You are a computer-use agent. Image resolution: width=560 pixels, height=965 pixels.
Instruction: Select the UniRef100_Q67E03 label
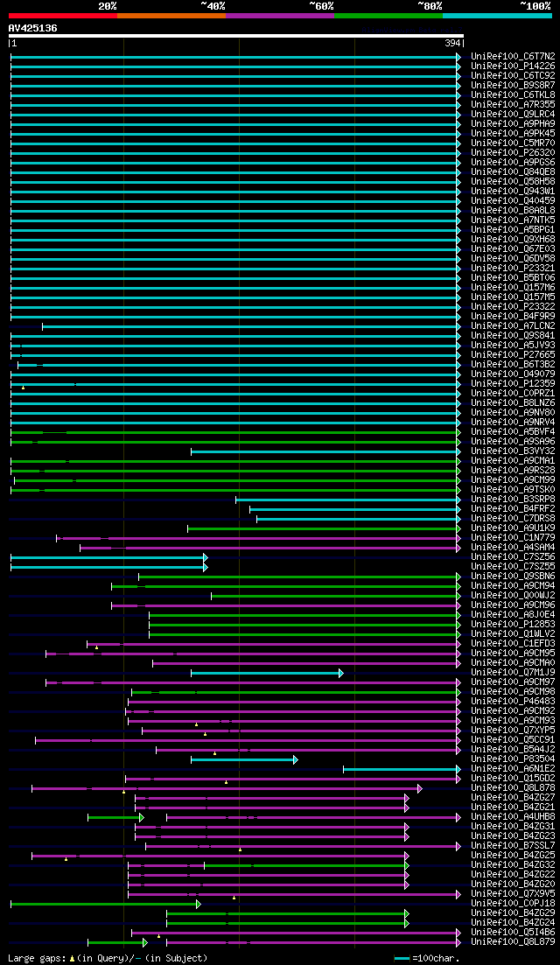point(513,249)
